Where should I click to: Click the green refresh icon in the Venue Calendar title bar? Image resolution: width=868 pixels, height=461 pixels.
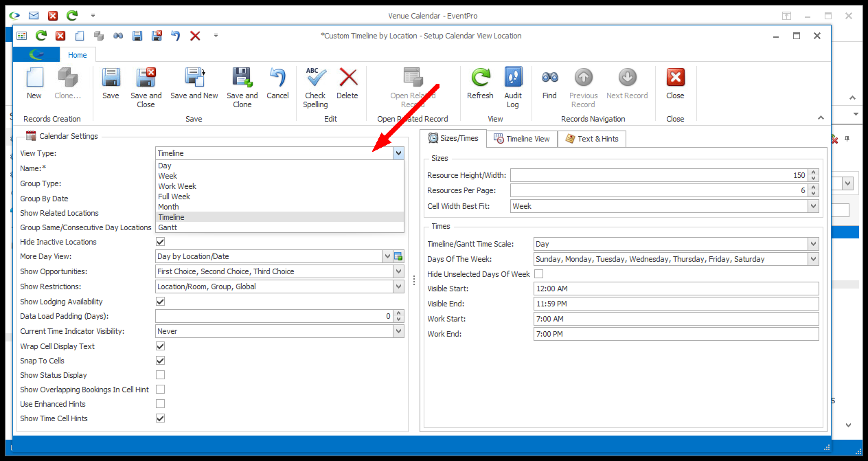point(72,15)
